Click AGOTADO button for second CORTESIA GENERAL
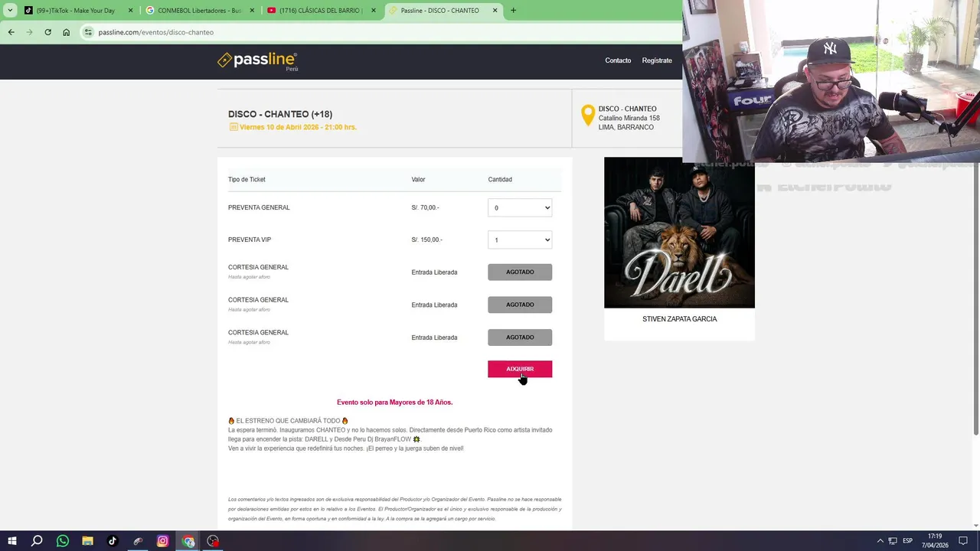Screen dimensions: 980x551 click(520, 305)
